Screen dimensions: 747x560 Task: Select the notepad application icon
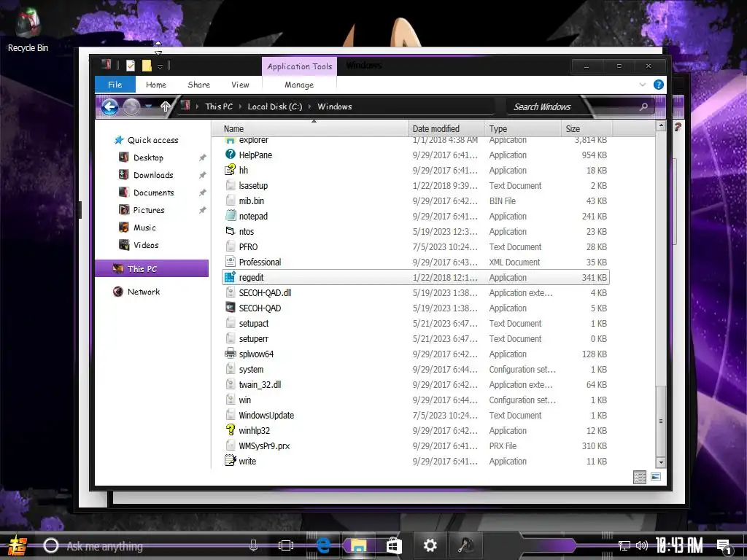[231, 216]
